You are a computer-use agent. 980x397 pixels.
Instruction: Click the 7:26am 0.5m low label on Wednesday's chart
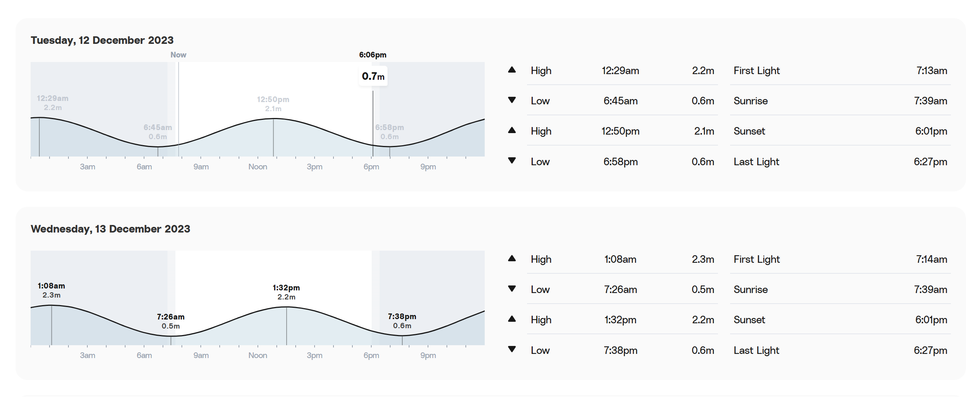click(x=171, y=321)
